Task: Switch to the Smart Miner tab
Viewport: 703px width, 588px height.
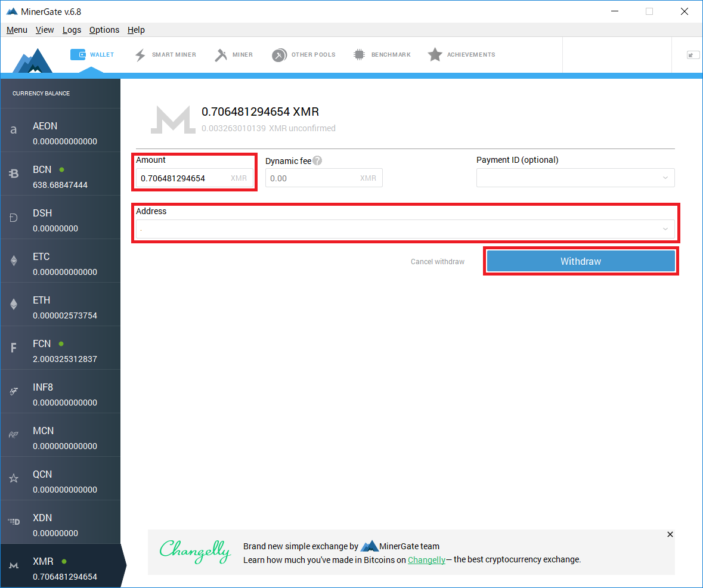Action: (x=165, y=55)
